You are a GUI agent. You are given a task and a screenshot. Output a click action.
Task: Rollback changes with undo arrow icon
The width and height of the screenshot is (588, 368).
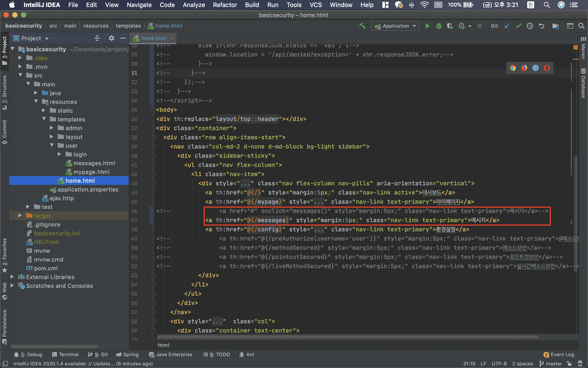pyautogui.click(x=541, y=26)
